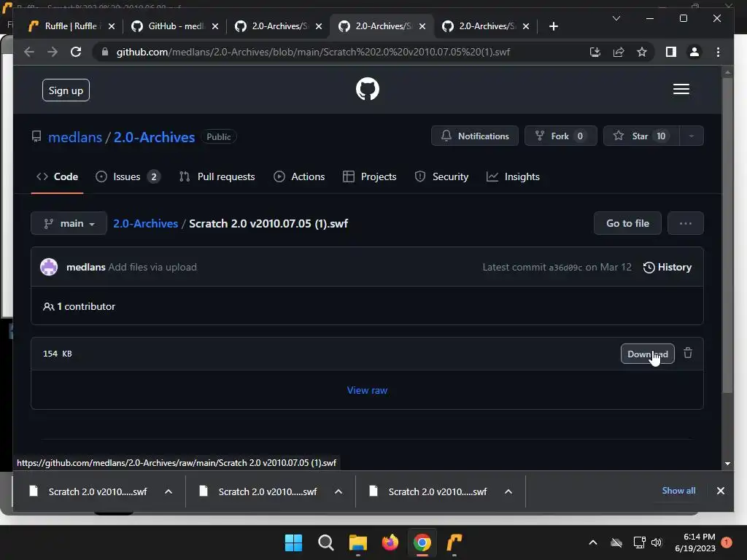Screen dimensions: 747x560
Task: Open the 2.0-Archives repository title link
Action: click(154, 137)
